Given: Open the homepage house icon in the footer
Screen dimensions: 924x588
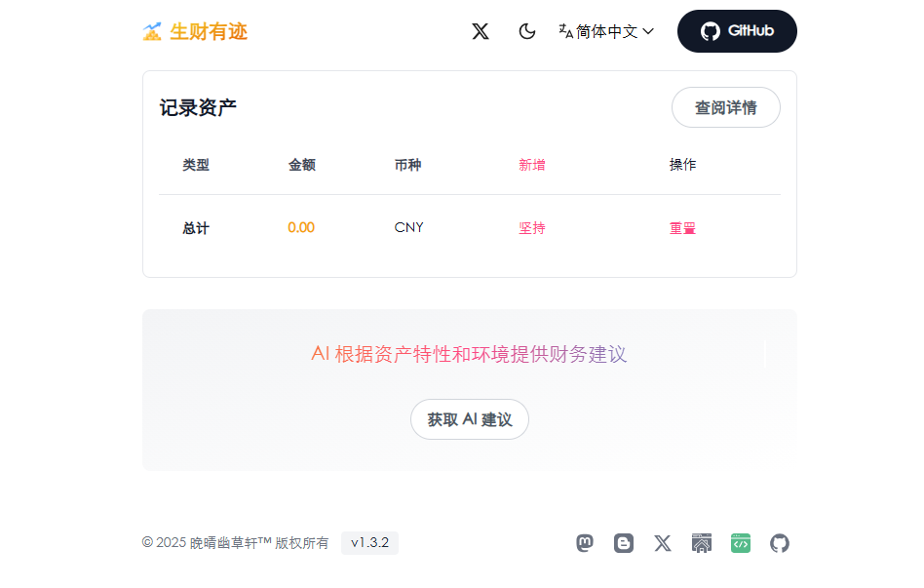Looking at the screenshot, I should (x=701, y=542).
